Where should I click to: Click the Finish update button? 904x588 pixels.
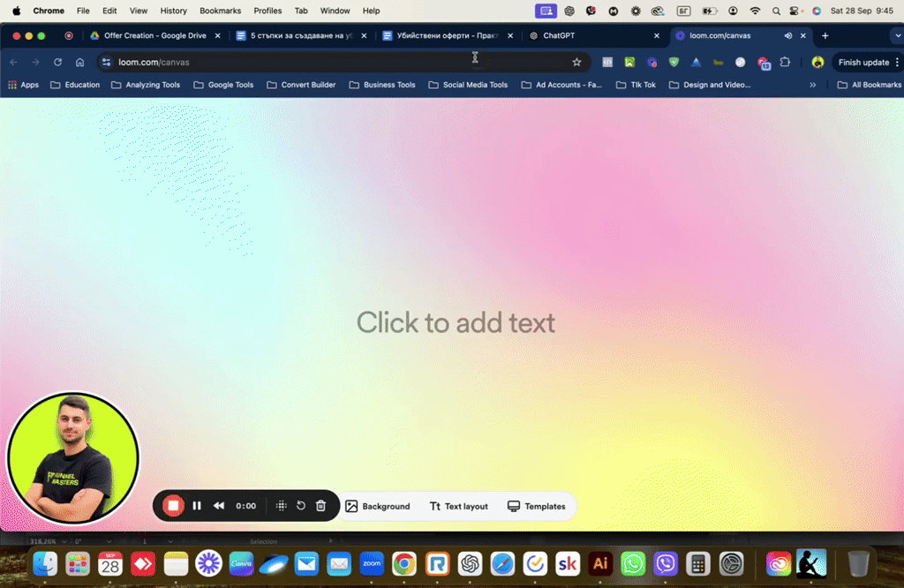click(863, 63)
